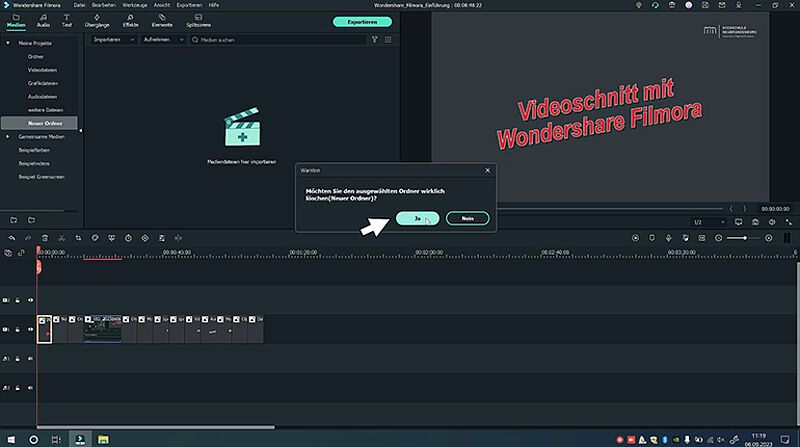This screenshot has width=800, height=447.
Task: Open the Windows Start menu
Action: point(11,439)
